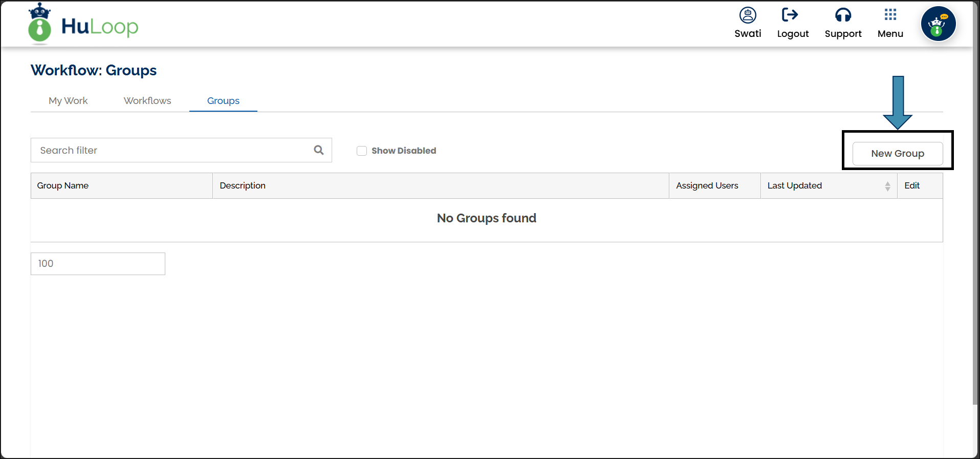
Task: Launch the chatbot assistant avatar
Action: tap(938, 24)
